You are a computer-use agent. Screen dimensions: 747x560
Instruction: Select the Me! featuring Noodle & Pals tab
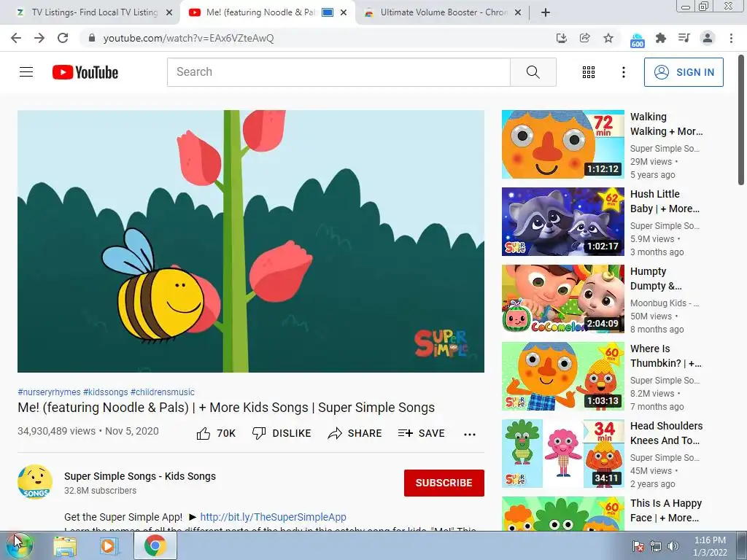coord(260,12)
